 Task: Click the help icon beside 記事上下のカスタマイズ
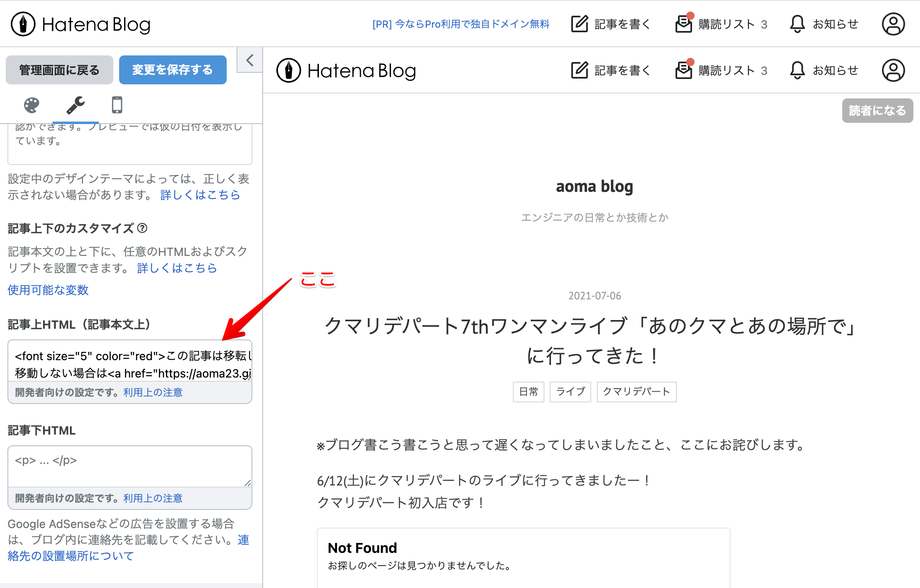pos(142,228)
